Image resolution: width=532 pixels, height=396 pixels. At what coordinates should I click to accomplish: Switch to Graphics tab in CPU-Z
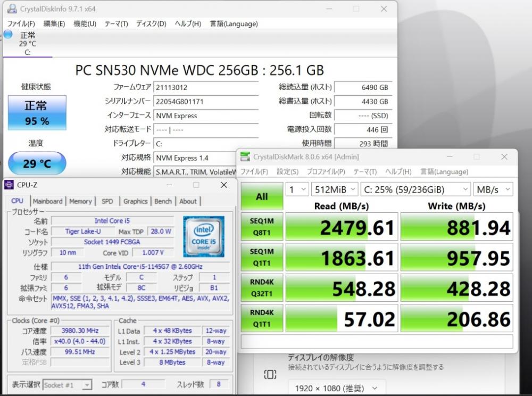pos(135,201)
